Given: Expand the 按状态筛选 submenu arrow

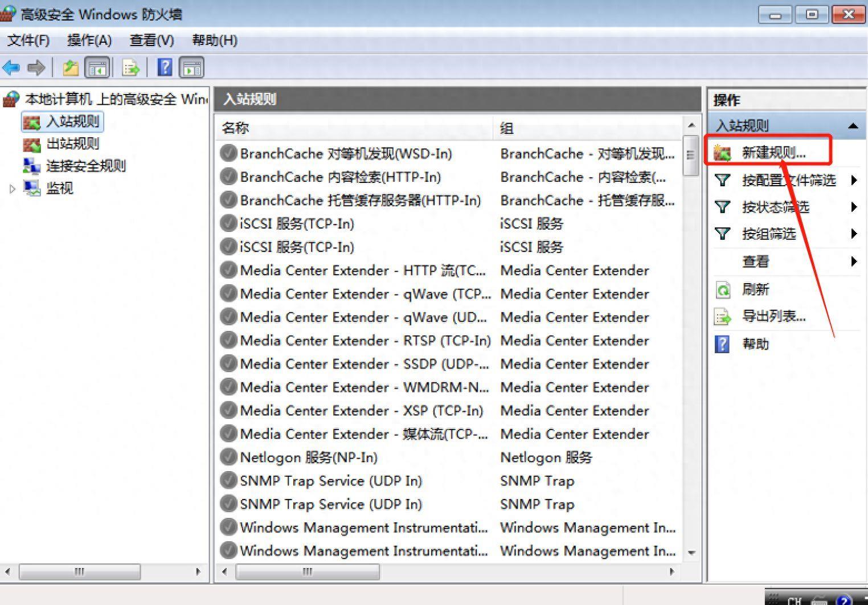Looking at the screenshot, I should 854,207.
